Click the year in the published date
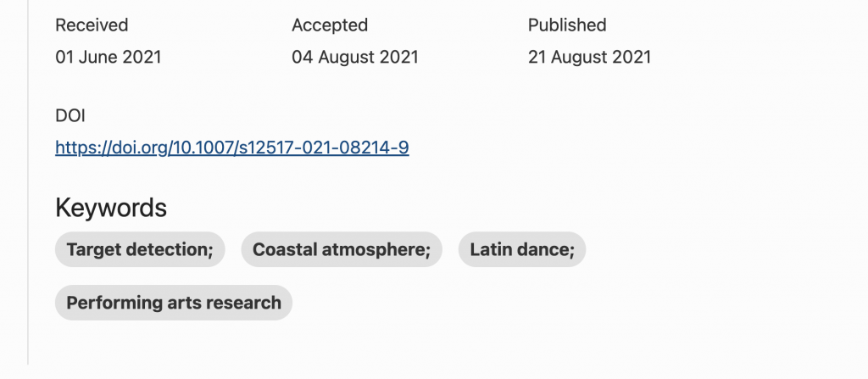The height and width of the screenshot is (379, 868). click(632, 58)
